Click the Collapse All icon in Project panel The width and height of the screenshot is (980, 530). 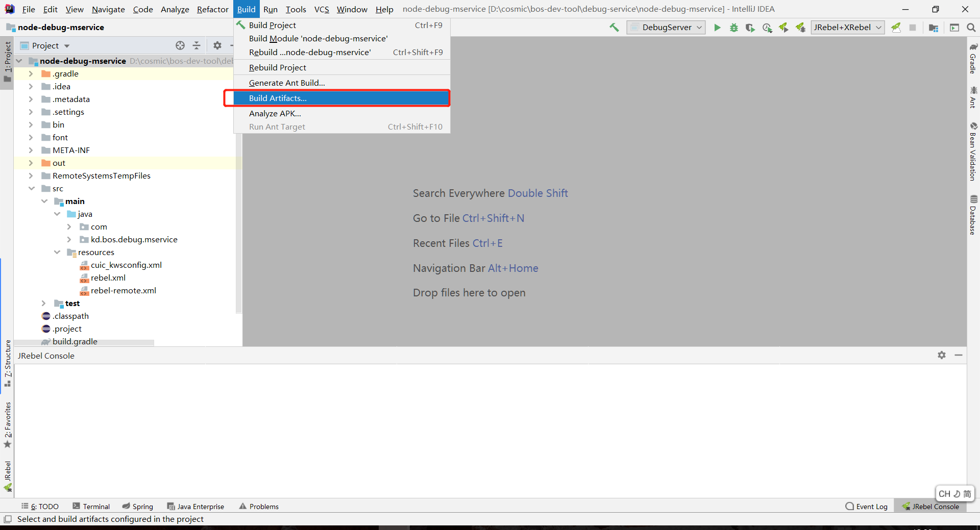tap(197, 45)
